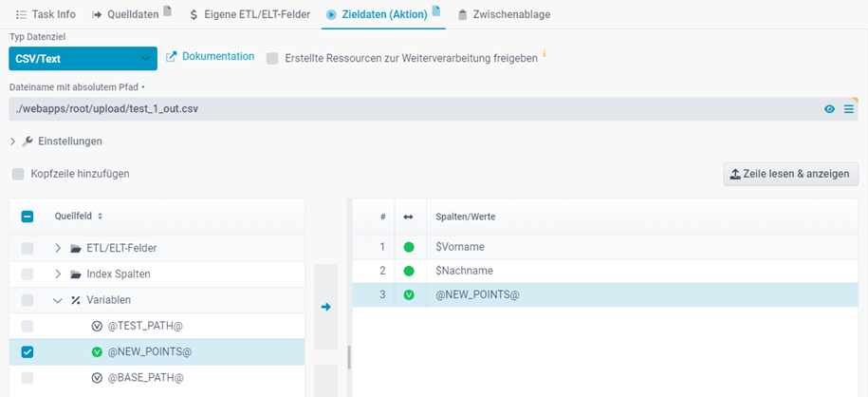Click the wrench icon beside Einstellungen
The height and width of the screenshot is (397, 868).
pos(28,142)
